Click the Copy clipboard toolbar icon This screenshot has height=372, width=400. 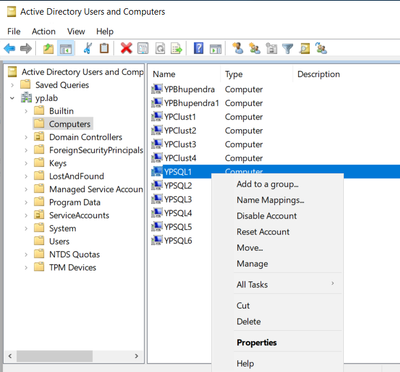point(104,48)
